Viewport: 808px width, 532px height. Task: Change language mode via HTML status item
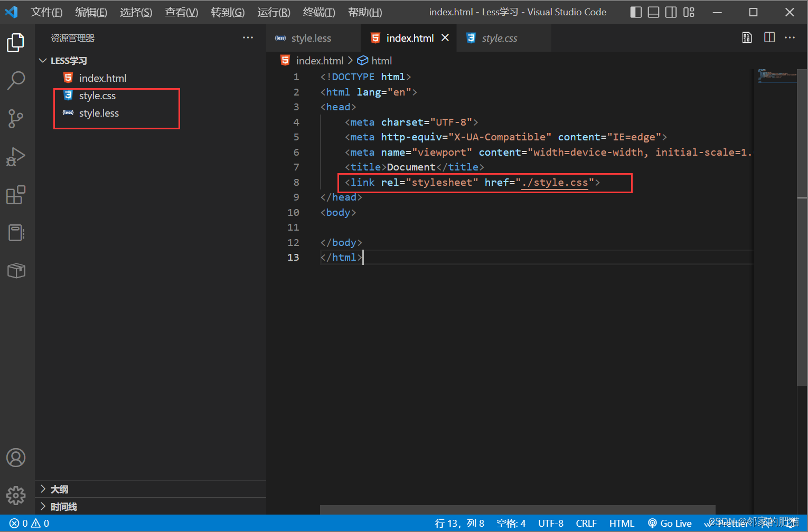click(x=622, y=523)
